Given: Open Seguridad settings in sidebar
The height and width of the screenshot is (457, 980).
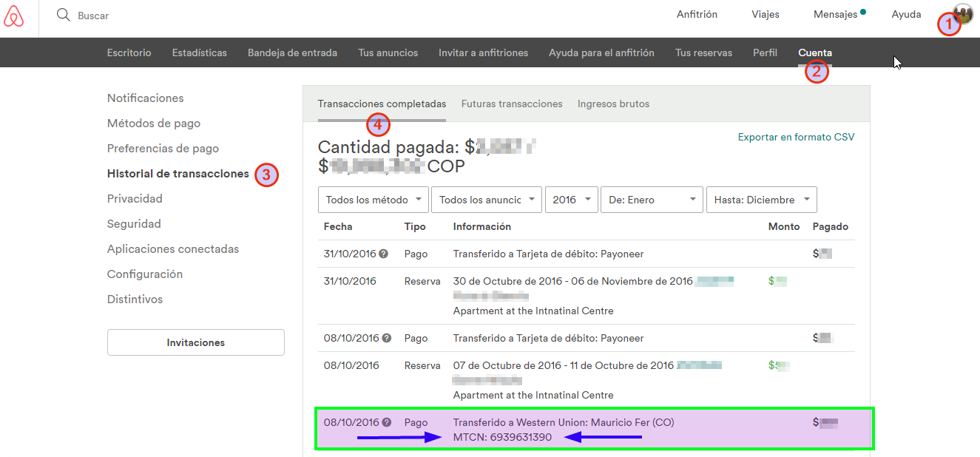Looking at the screenshot, I should pyautogui.click(x=134, y=224).
